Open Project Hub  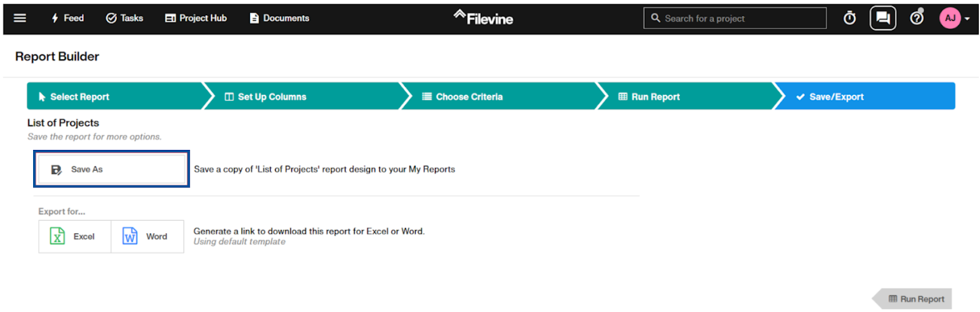(x=196, y=18)
